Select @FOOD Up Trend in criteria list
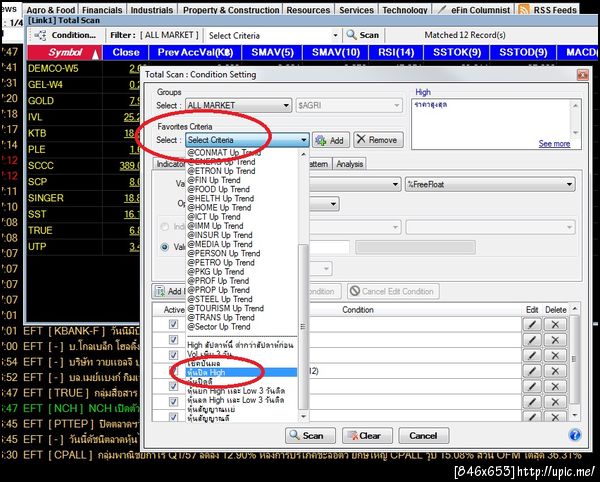Screen dimensions: 600x482 point(218,189)
